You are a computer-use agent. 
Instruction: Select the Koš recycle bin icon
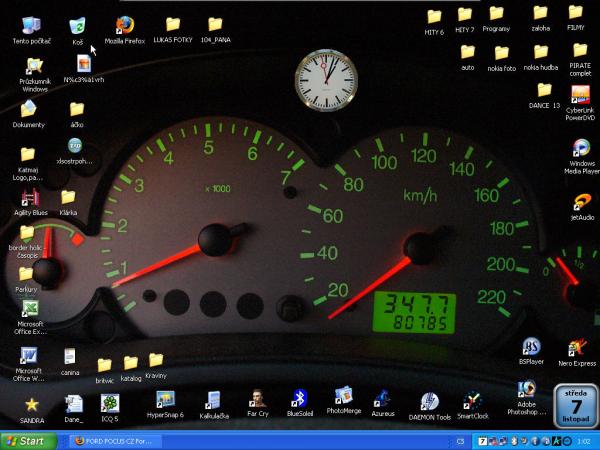point(77,25)
